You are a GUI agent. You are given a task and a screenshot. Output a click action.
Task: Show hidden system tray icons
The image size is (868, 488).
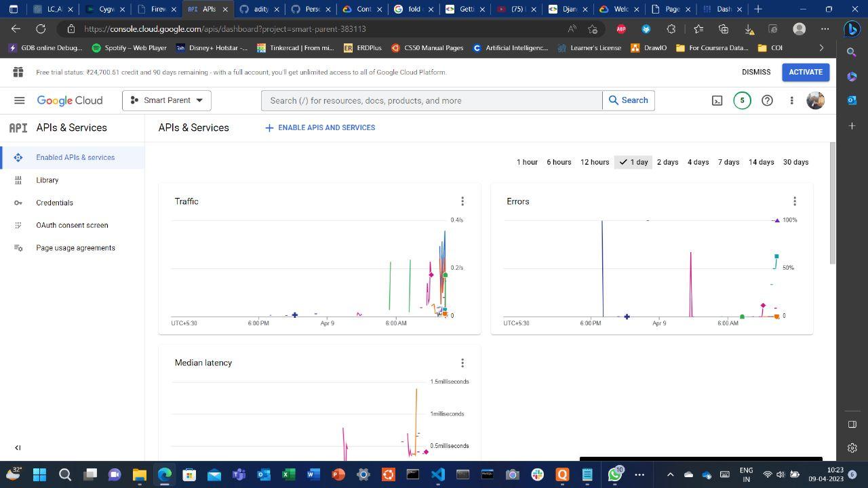pyautogui.click(x=670, y=474)
